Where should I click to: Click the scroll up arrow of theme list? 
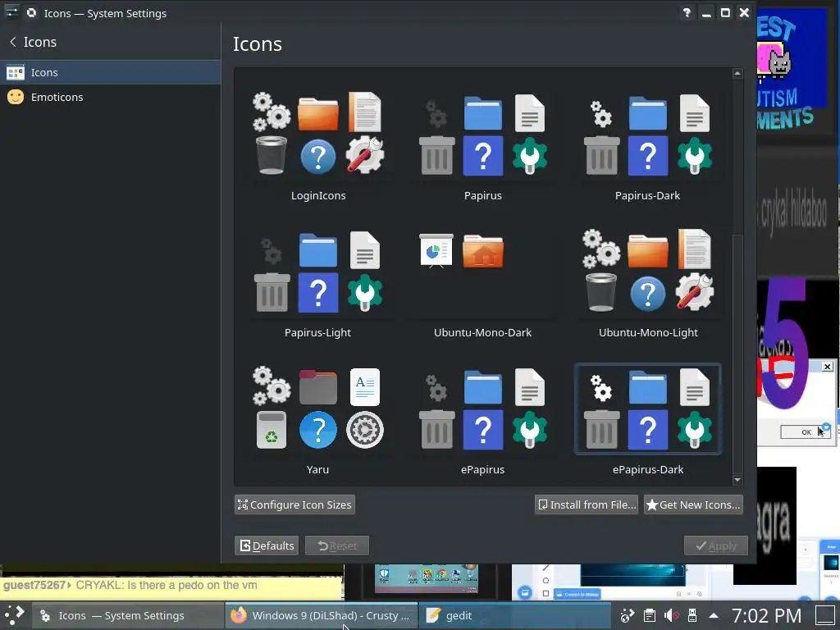coord(737,73)
